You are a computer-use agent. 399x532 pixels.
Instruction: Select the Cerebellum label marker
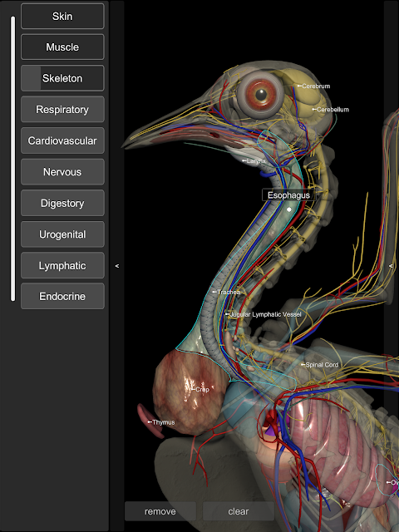click(x=331, y=110)
